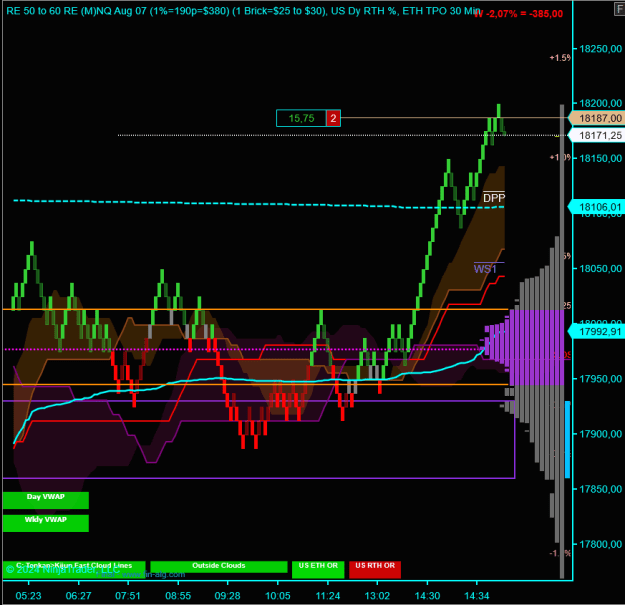The width and height of the screenshot is (625, 605).
Task: Click the WS1 support level label
Action: (485, 269)
